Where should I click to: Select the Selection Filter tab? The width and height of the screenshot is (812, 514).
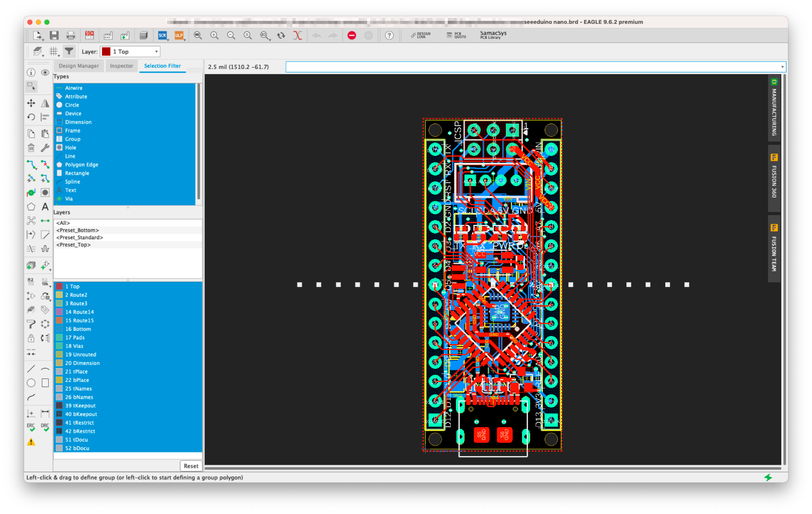(x=162, y=66)
